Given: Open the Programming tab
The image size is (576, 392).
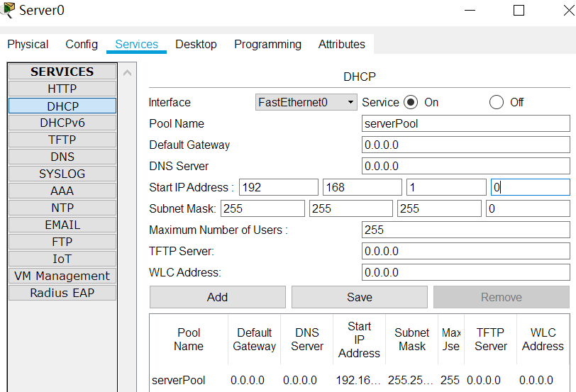Looking at the screenshot, I should [267, 44].
